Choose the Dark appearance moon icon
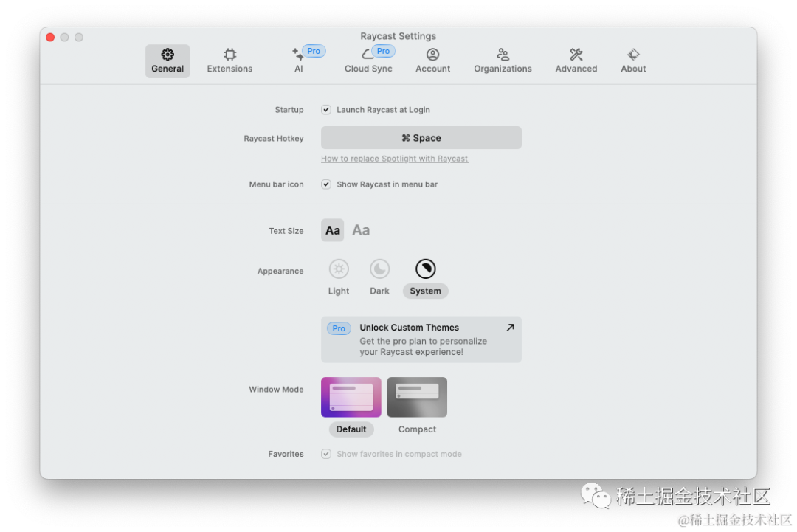The height and width of the screenshot is (532, 797). coord(379,269)
